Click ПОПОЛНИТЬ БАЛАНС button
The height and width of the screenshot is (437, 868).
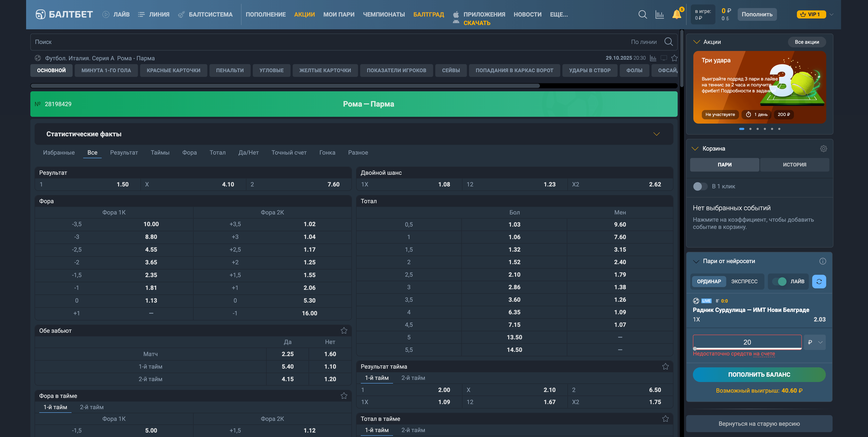[x=759, y=375]
